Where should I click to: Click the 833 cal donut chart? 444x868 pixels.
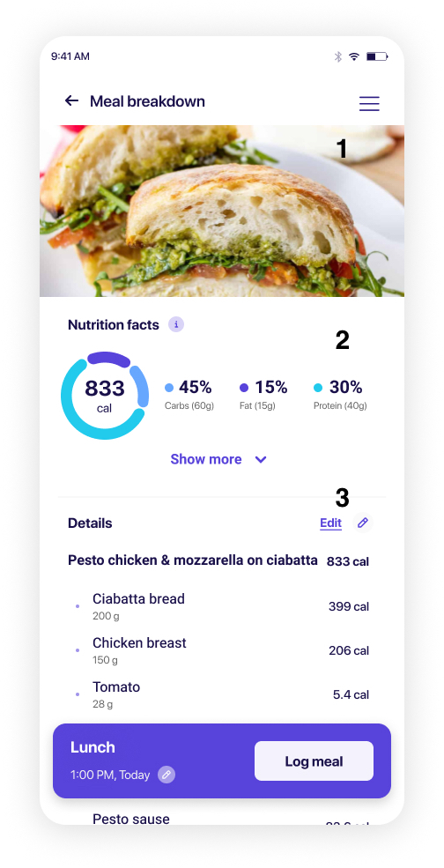[x=105, y=396]
